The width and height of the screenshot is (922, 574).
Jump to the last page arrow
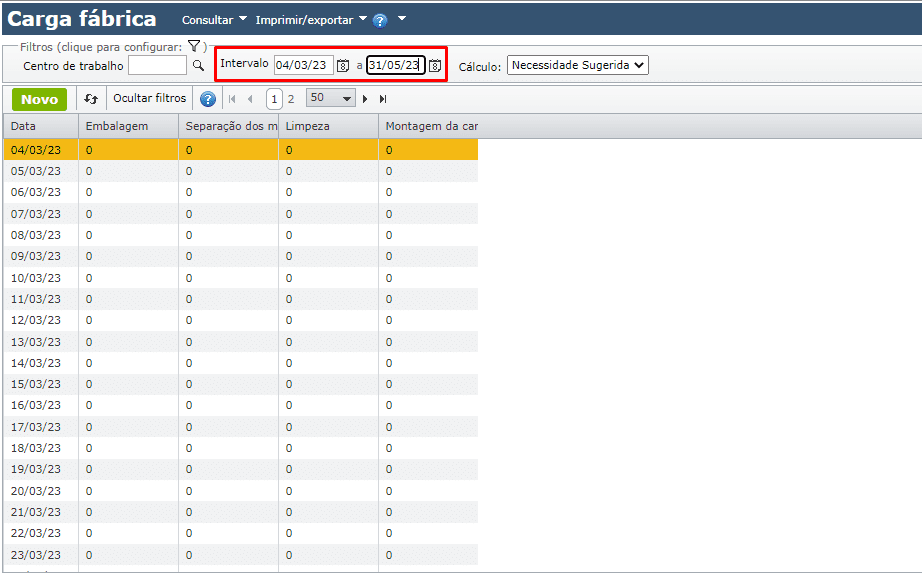coord(383,99)
